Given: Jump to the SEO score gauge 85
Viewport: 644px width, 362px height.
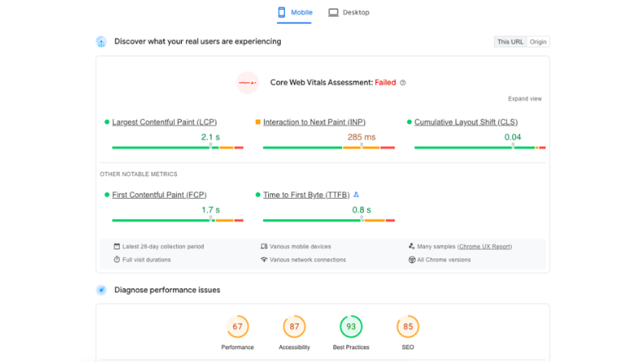Looking at the screenshot, I should pyautogui.click(x=408, y=327).
